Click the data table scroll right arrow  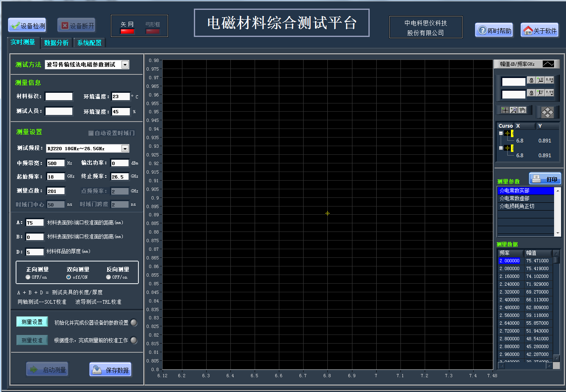click(x=549, y=366)
